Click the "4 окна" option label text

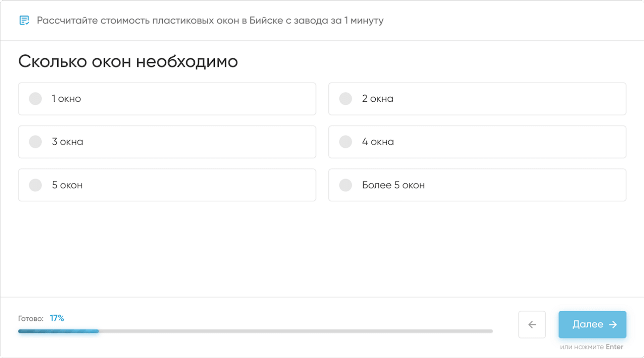pos(378,142)
